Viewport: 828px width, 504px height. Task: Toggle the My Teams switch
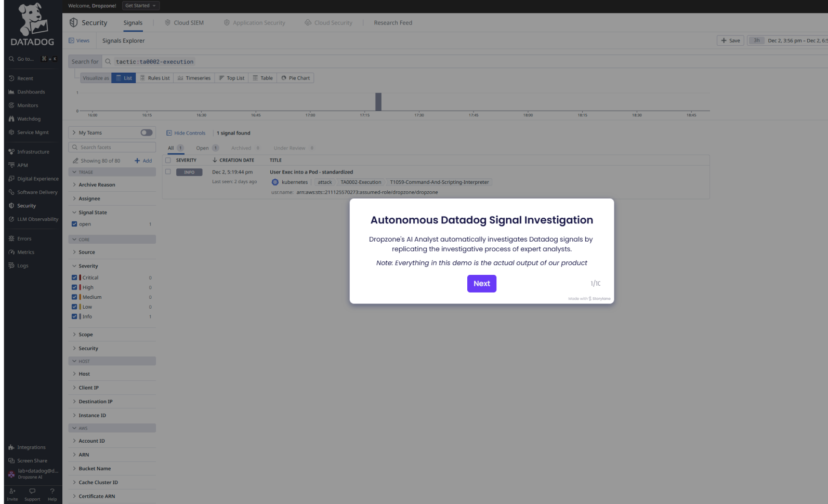(x=147, y=132)
